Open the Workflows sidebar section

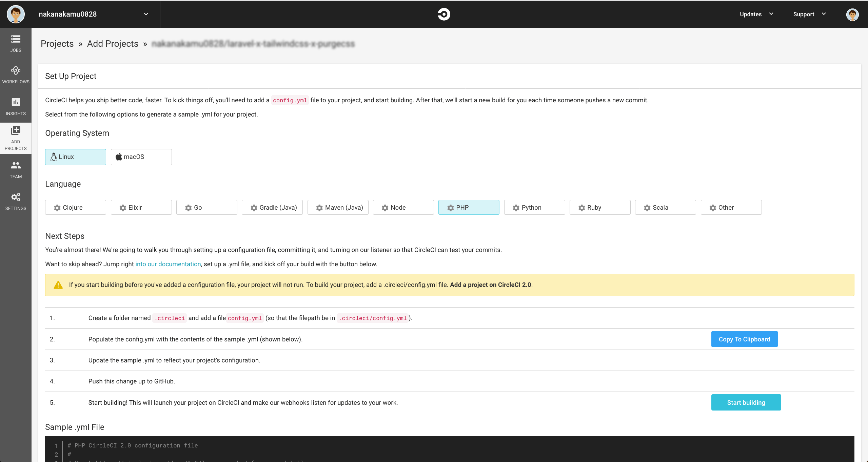click(16, 75)
